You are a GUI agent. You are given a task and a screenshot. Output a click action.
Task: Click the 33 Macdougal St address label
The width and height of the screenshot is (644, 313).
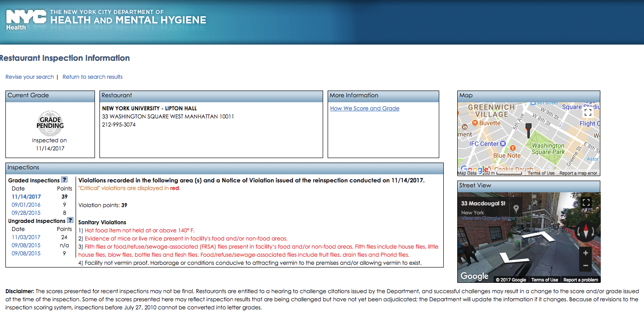point(483,204)
